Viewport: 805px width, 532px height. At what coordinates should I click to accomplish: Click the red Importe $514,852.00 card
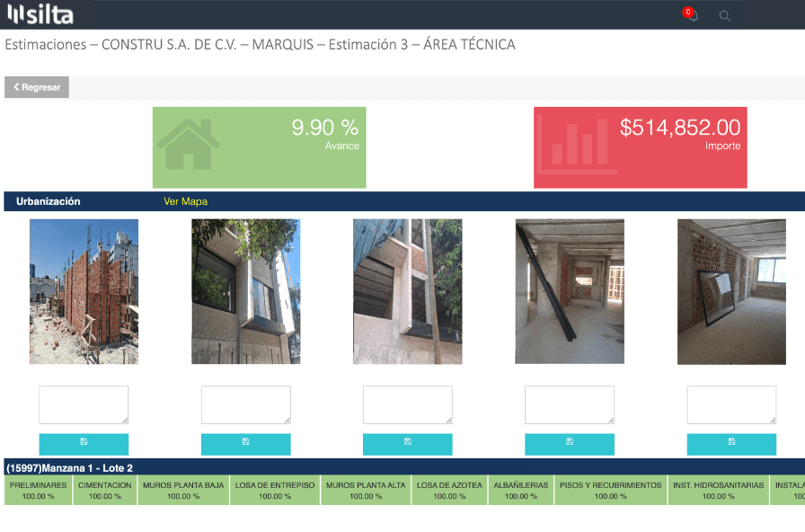pos(641,147)
